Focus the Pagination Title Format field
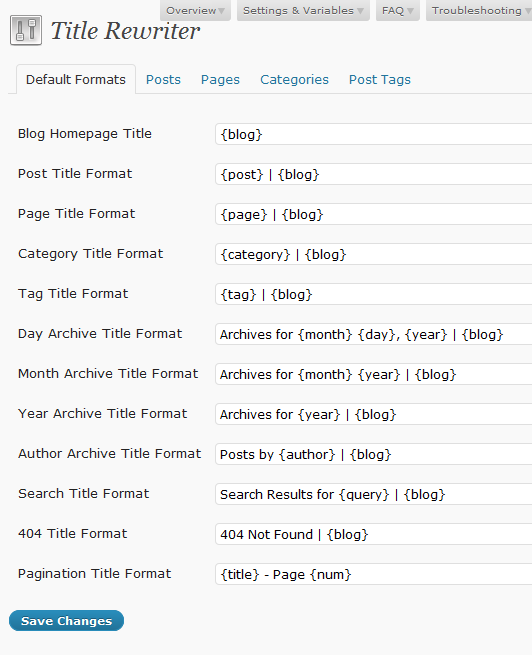532x655 pixels. pyautogui.click(x=373, y=574)
